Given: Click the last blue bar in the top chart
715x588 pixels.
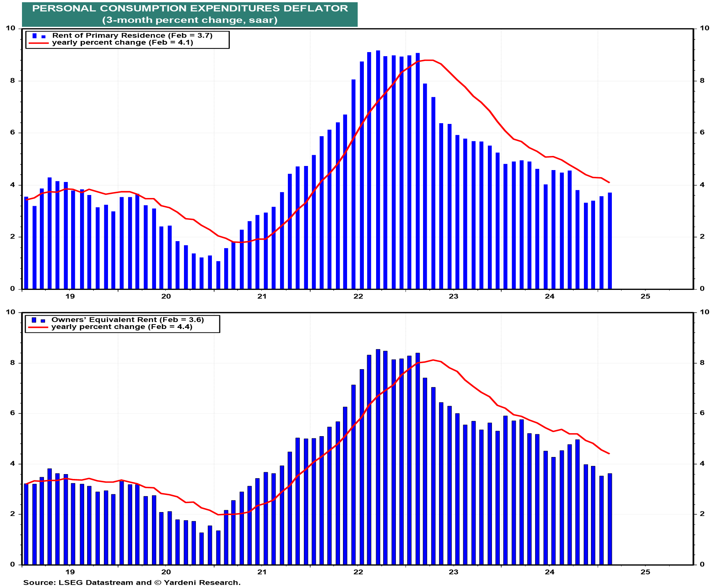Looking at the screenshot, I should [x=610, y=240].
